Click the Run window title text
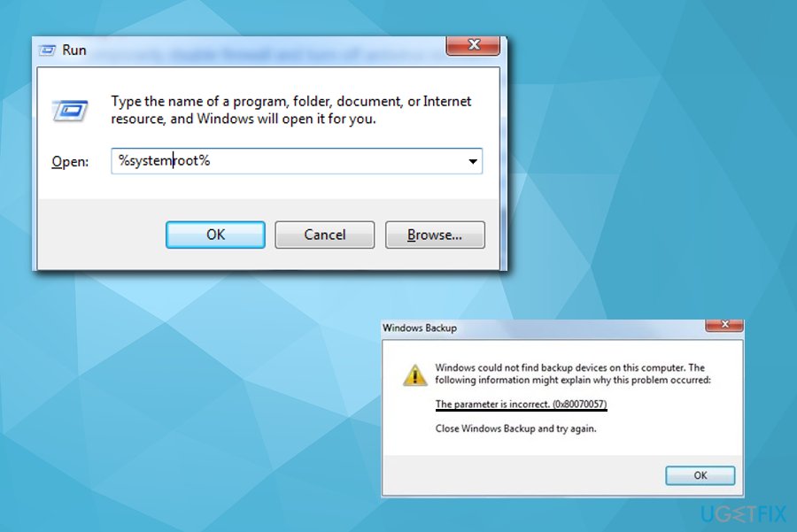Screen dimensions: 797x532 (74, 50)
